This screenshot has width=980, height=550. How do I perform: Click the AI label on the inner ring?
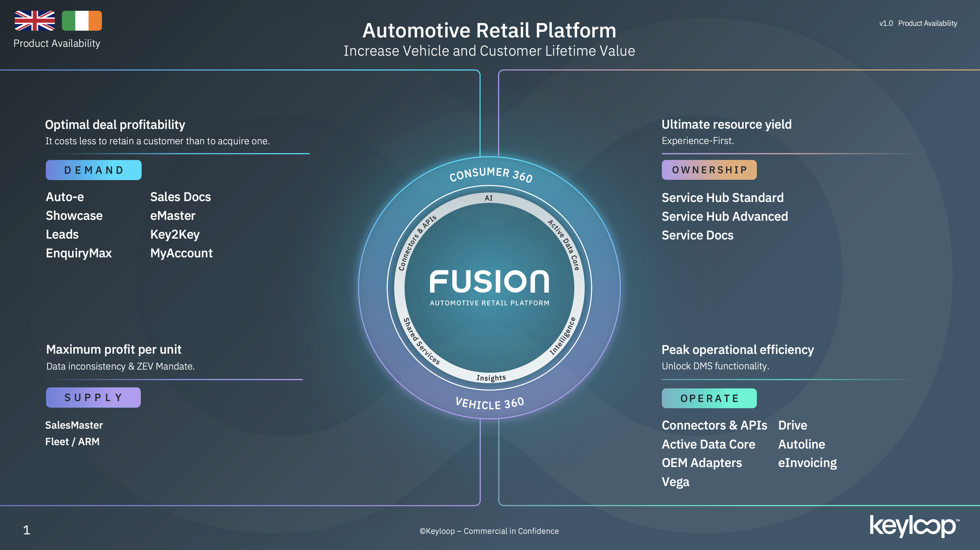488,198
